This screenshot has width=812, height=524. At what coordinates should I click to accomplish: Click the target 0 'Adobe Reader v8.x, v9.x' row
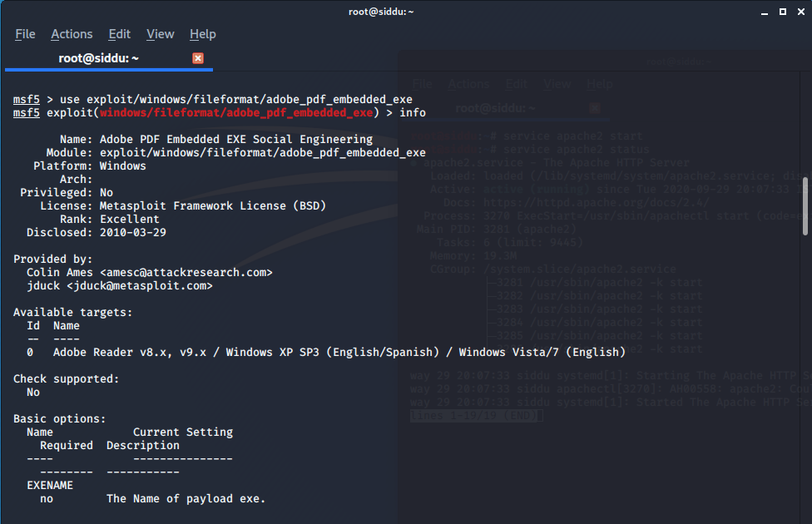(x=326, y=353)
